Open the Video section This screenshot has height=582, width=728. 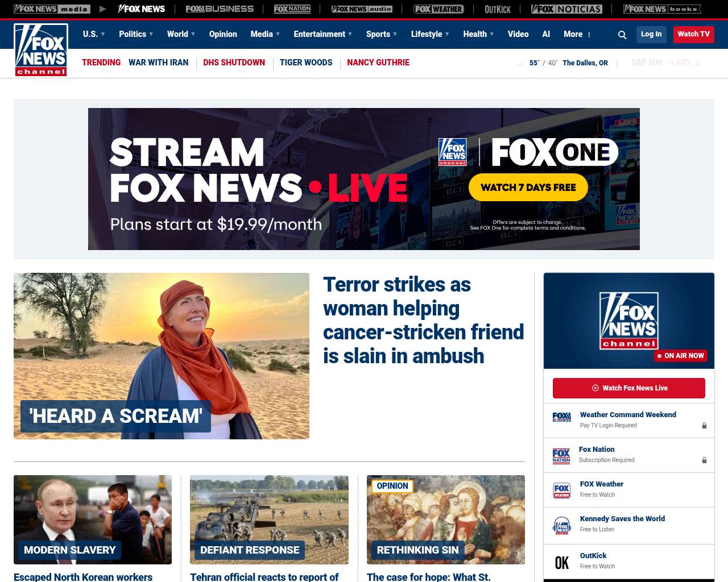tap(518, 34)
